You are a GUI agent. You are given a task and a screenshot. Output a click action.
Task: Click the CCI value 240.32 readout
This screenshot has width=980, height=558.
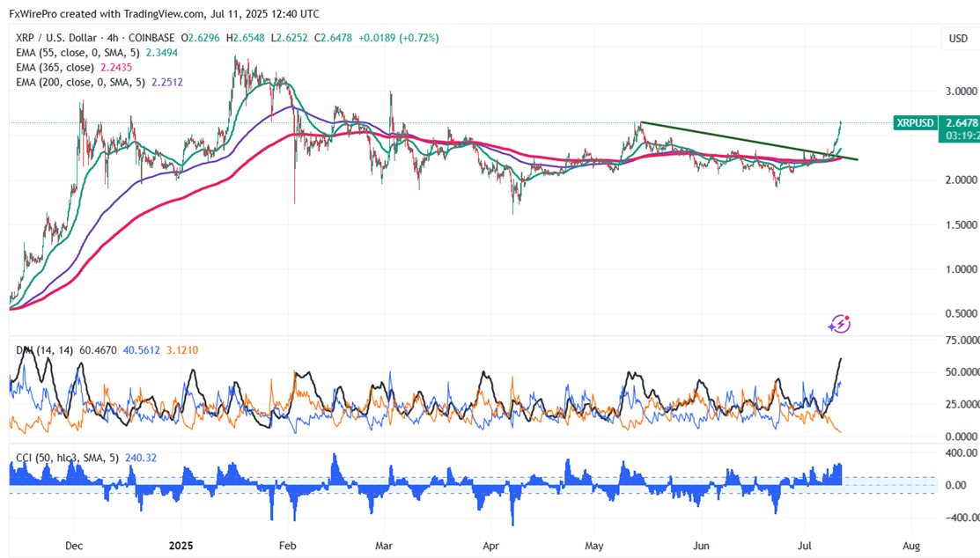pos(129,458)
